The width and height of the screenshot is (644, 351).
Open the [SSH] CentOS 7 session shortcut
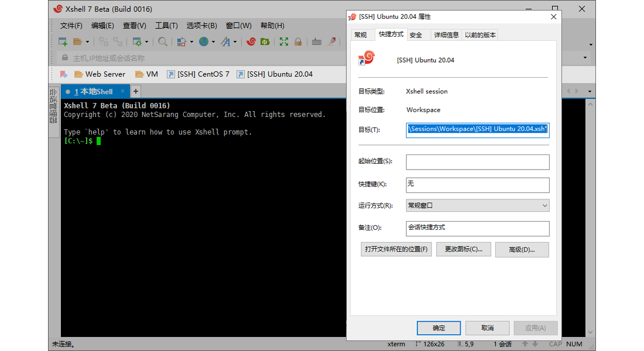point(198,74)
